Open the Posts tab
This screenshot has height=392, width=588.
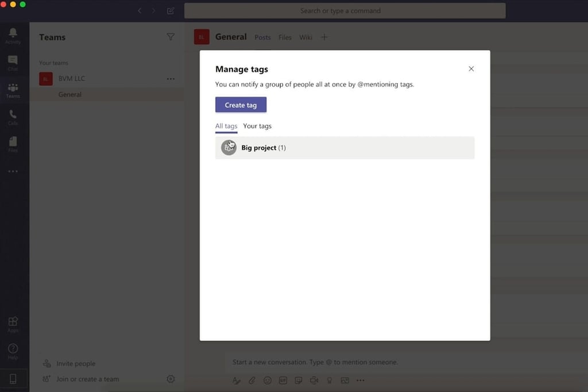(x=262, y=37)
